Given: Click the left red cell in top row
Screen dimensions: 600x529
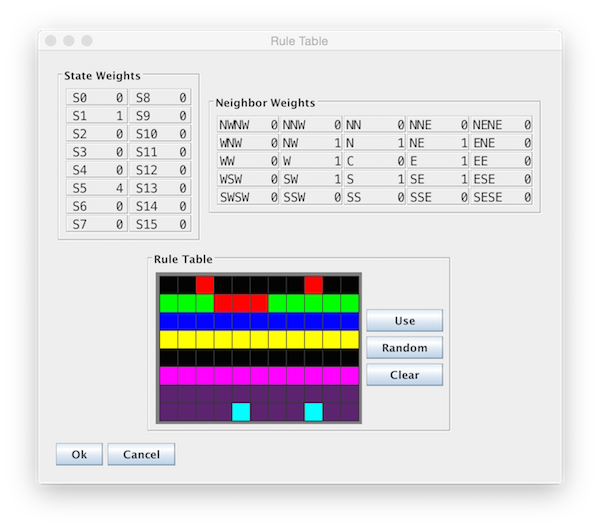Looking at the screenshot, I should [x=205, y=285].
